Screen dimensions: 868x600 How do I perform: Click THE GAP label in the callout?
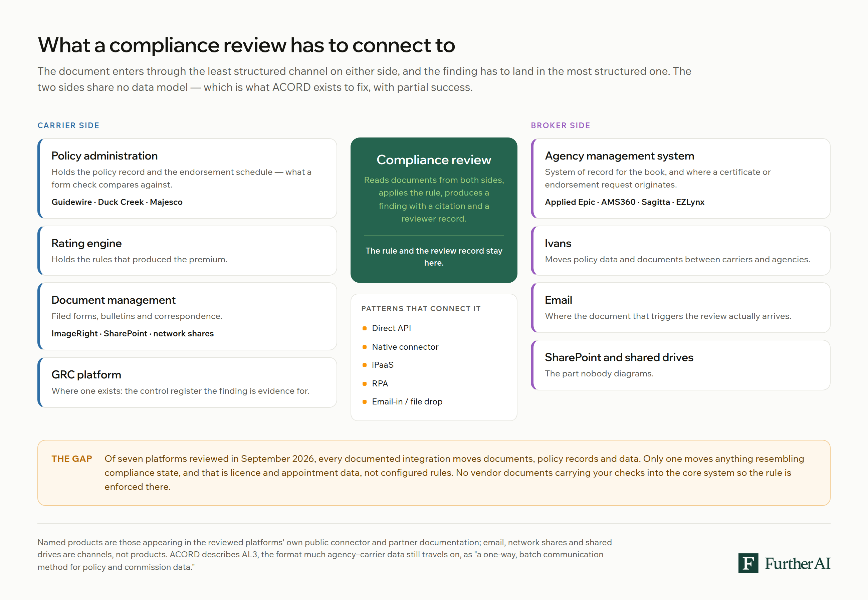pyautogui.click(x=72, y=459)
